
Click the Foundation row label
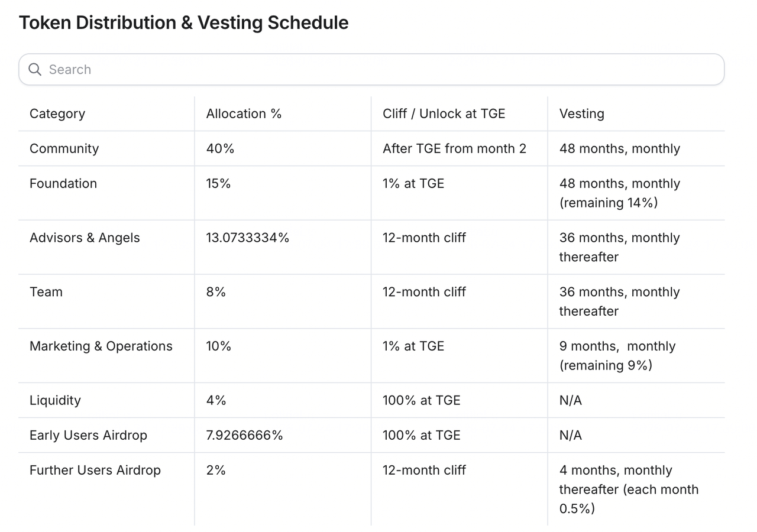tap(63, 183)
